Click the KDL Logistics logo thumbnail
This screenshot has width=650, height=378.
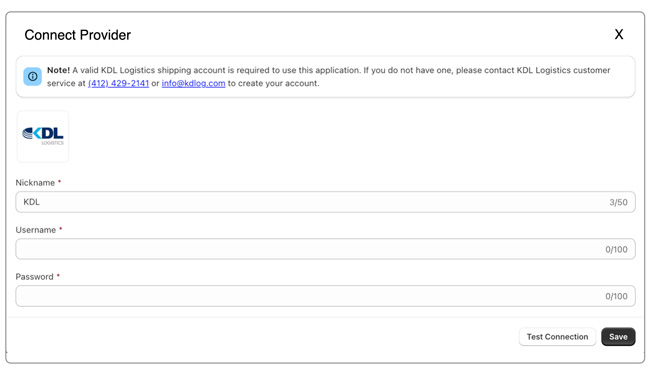tap(43, 136)
